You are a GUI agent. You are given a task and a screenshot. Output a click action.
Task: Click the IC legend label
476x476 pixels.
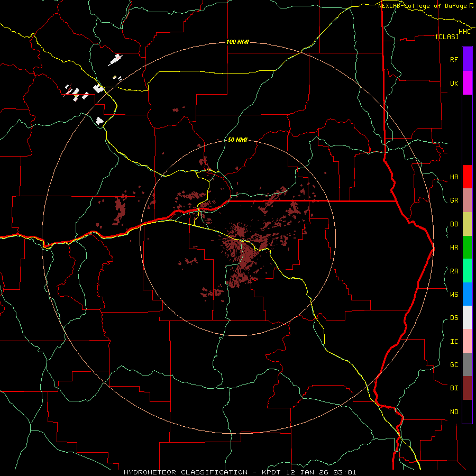(454, 341)
